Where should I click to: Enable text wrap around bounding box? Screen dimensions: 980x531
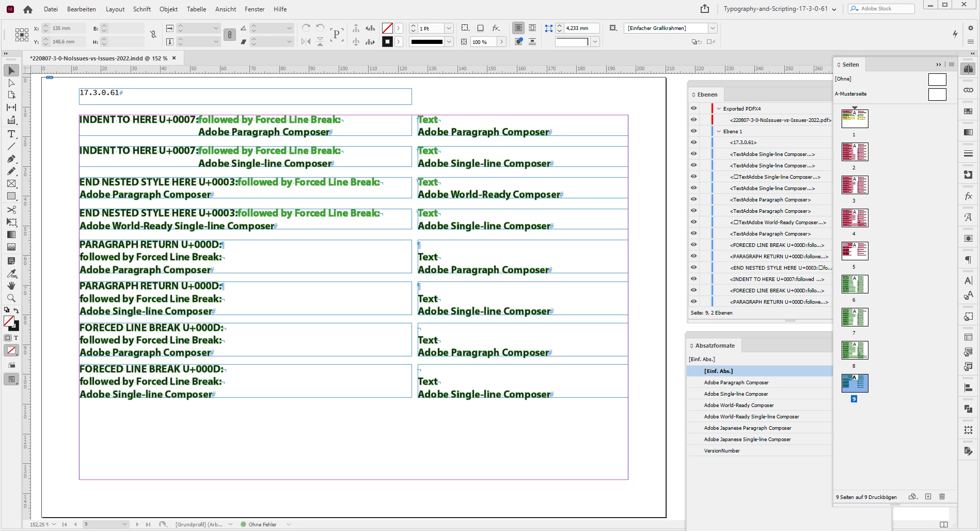(x=532, y=28)
